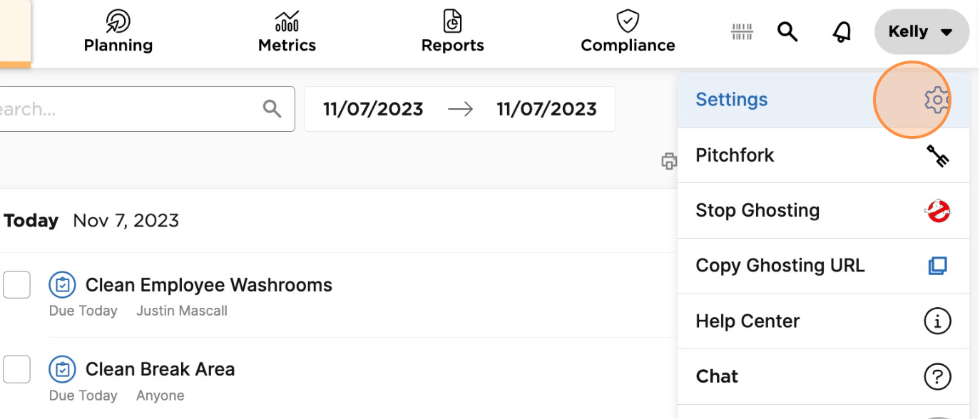Open the notifications bell
This screenshot has height=419, width=980.
click(x=842, y=32)
